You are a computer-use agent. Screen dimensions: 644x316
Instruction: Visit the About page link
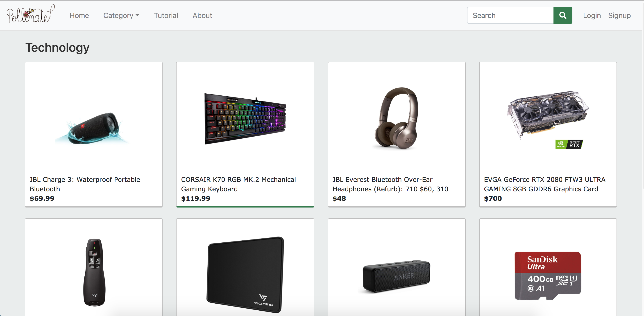coord(202,16)
